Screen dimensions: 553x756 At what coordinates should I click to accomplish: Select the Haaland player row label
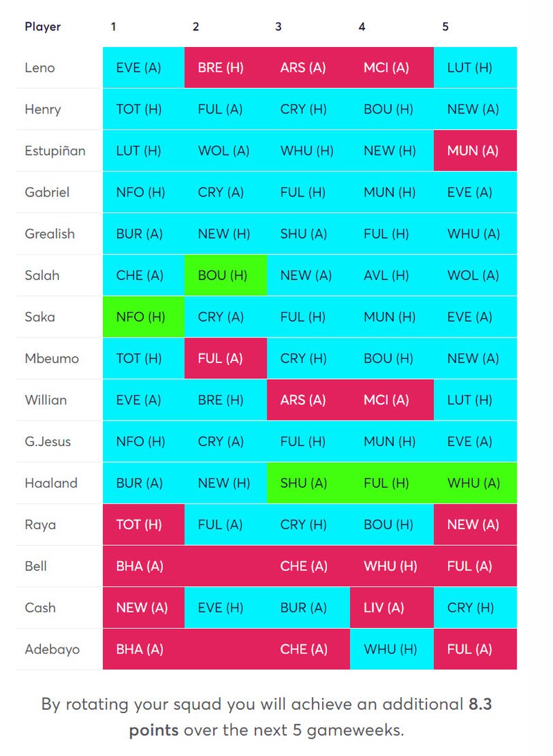51,483
